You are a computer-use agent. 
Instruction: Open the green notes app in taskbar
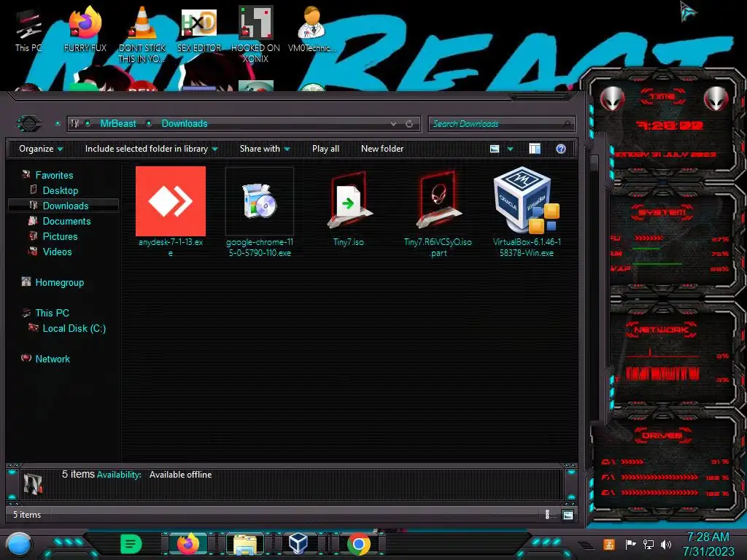point(131,544)
